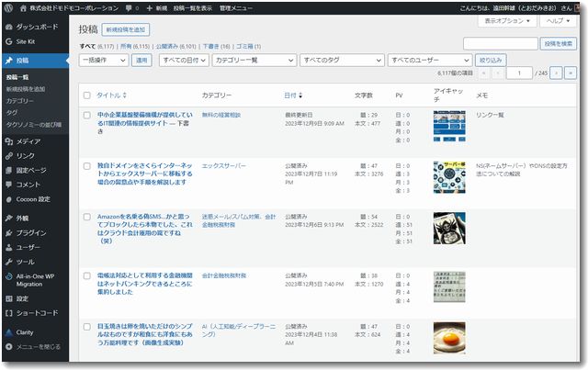588x370 pixels.
Task: Select Categories (カテゴリー) in posts submenu
Action: 20,100
